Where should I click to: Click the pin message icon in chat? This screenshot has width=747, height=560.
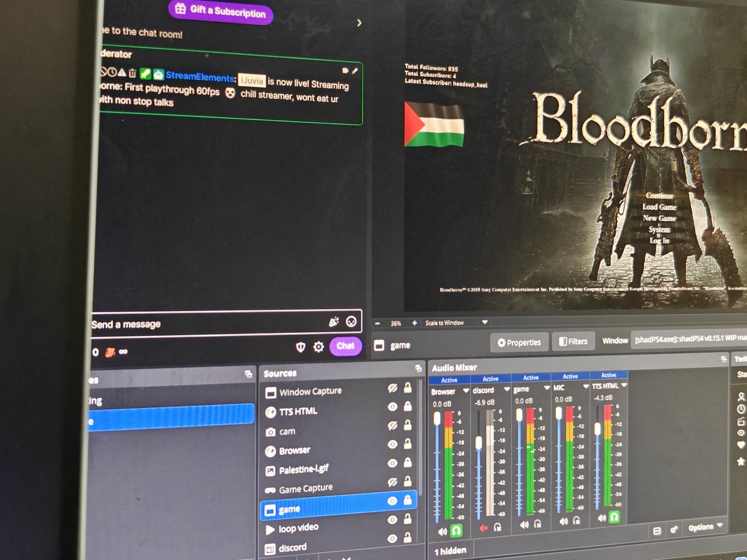355,71
